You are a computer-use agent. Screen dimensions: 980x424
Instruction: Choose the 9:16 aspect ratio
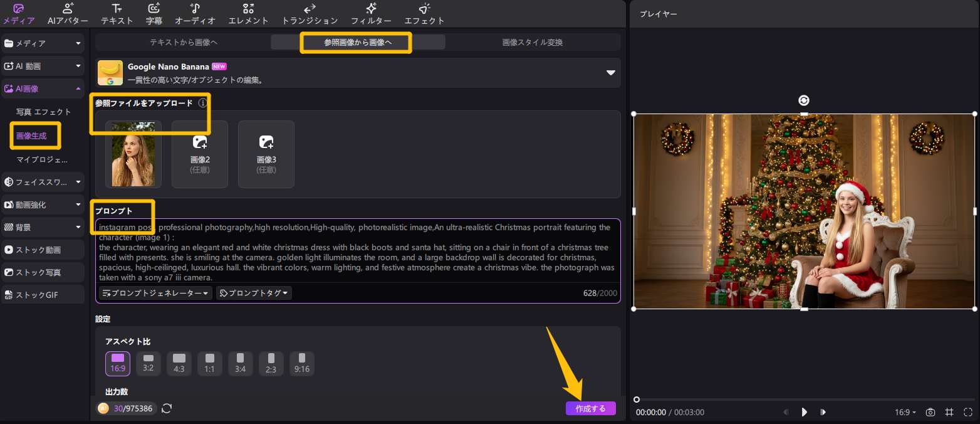tap(301, 363)
